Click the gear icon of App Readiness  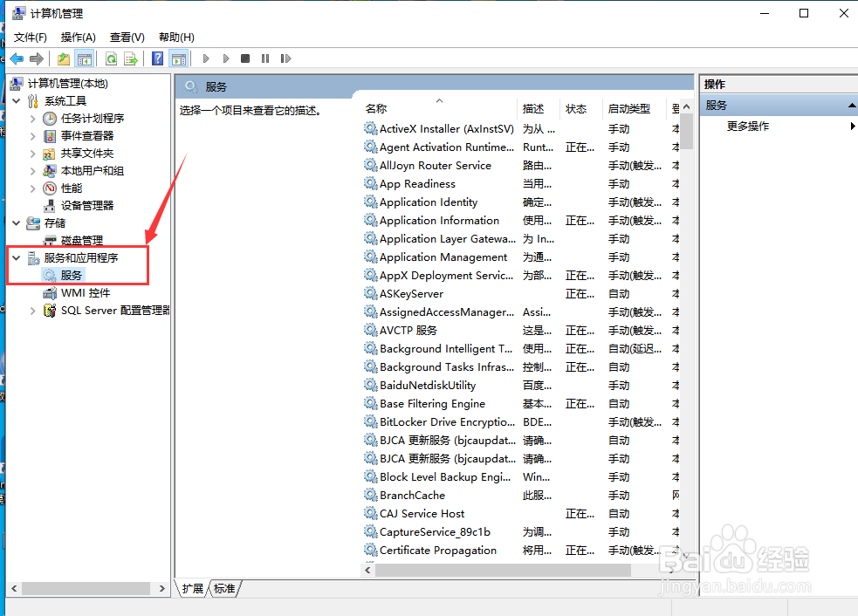tap(370, 183)
